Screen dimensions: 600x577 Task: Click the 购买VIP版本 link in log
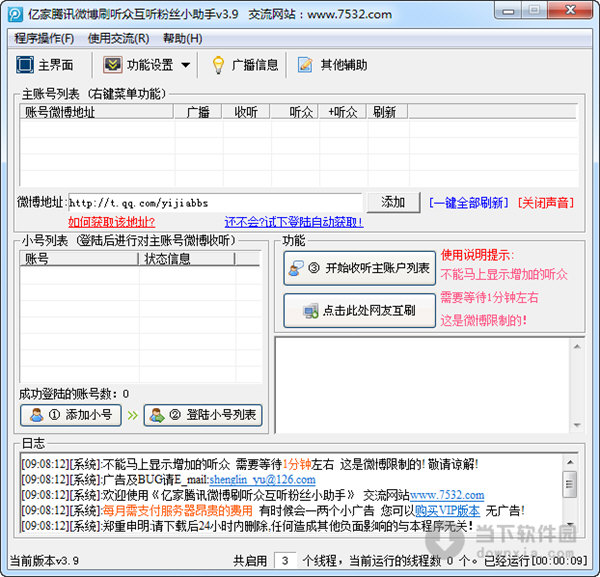[442, 510]
